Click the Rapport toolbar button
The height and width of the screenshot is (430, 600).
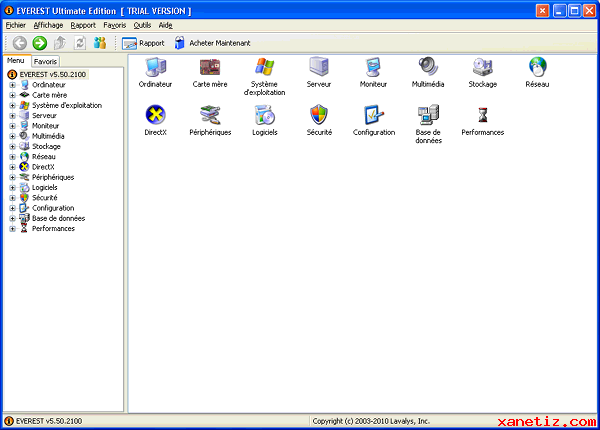coord(143,43)
